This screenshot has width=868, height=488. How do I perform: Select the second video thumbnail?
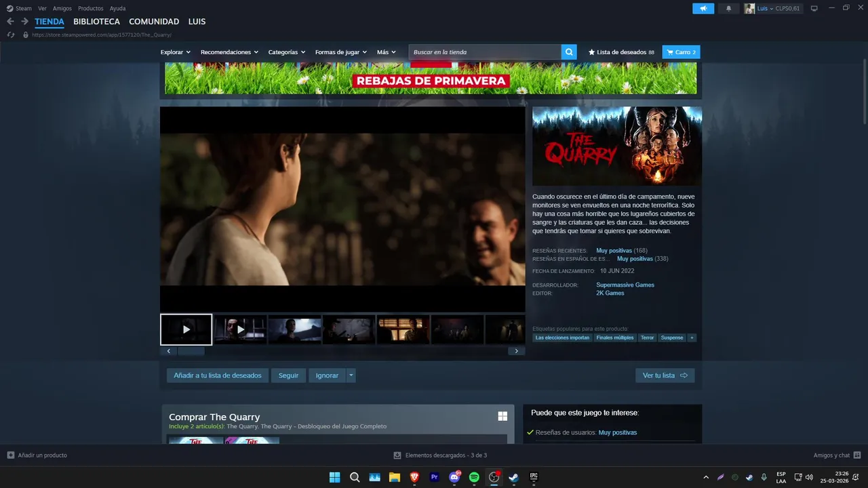pos(241,329)
